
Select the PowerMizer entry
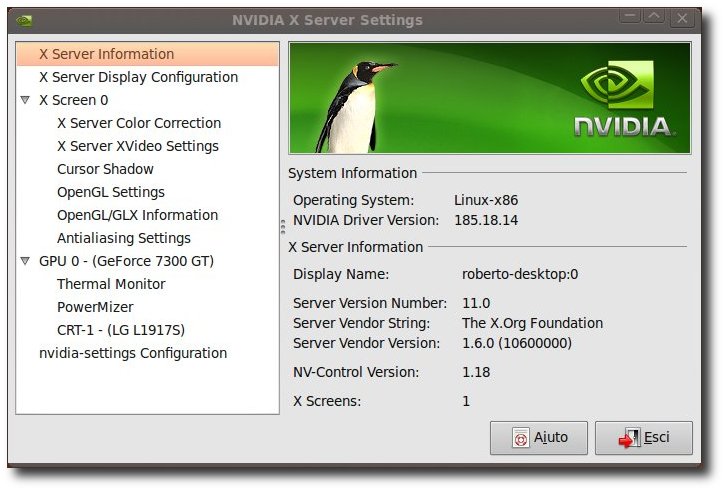(x=95, y=307)
